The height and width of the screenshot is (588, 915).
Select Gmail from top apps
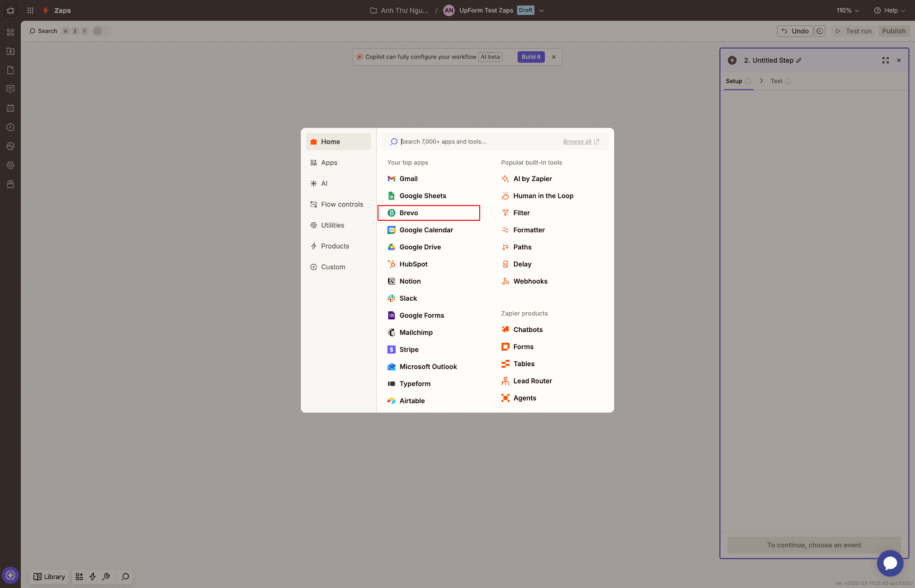click(x=429, y=179)
